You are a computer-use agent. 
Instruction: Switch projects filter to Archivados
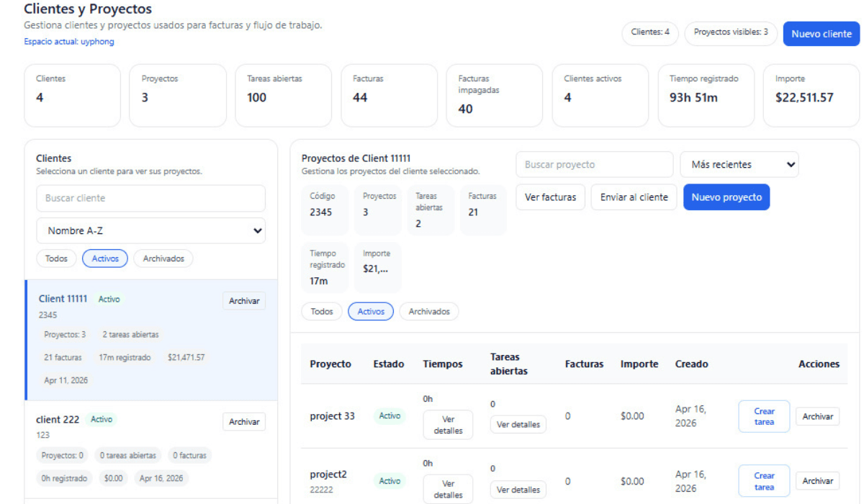pos(429,312)
